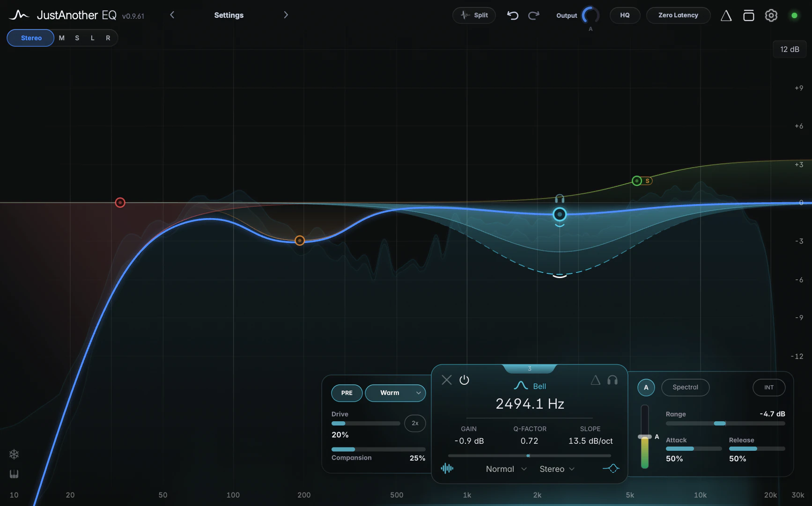Open the Warm saturation type dropdown
812x506 pixels.
pyautogui.click(x=395, y=393)
